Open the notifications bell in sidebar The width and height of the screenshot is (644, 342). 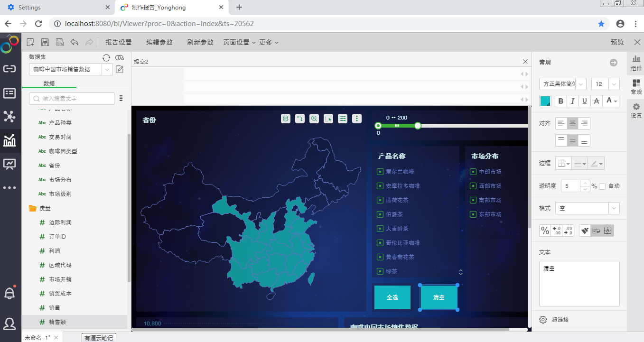[9, 294]
